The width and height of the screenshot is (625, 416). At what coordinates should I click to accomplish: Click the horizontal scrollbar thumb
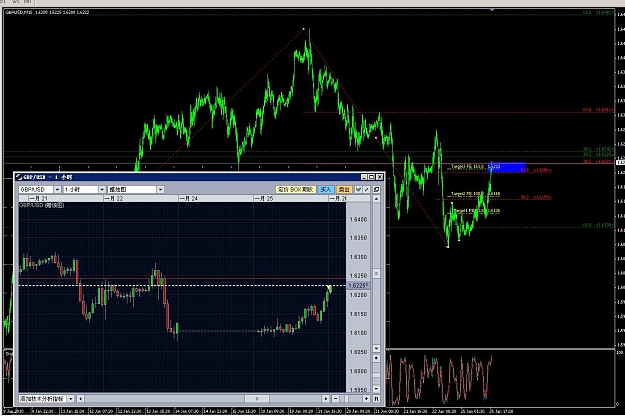pyautogui.click(x=257, y=398)
